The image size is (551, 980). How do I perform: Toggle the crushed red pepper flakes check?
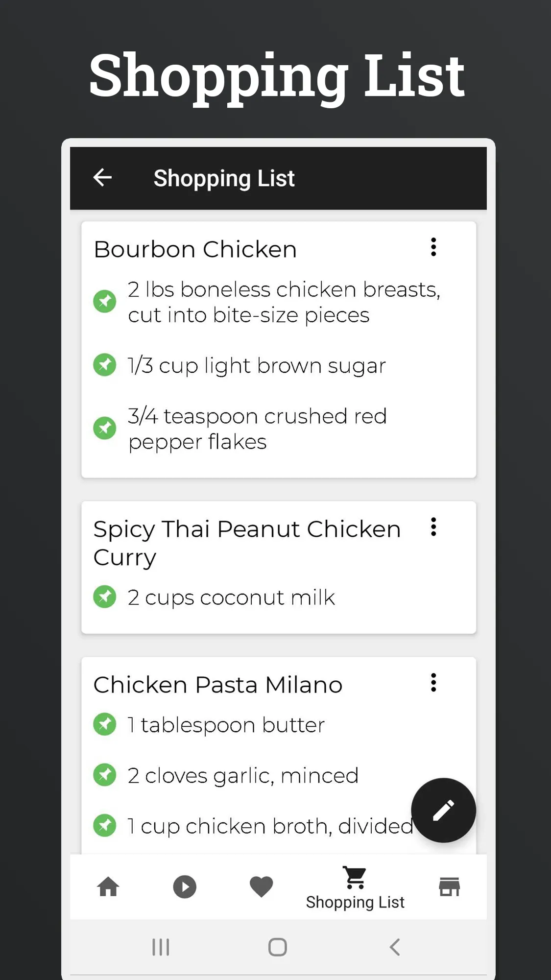[x=105, y=429]
